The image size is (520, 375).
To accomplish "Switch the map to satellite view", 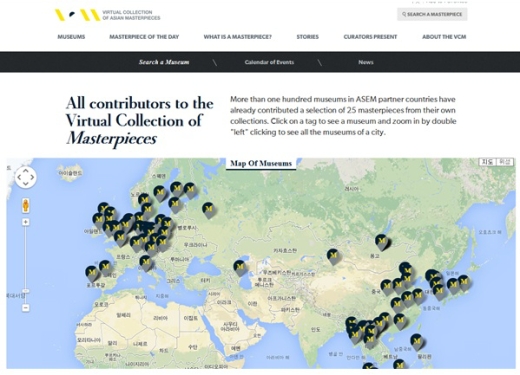I will pos(504,162).
